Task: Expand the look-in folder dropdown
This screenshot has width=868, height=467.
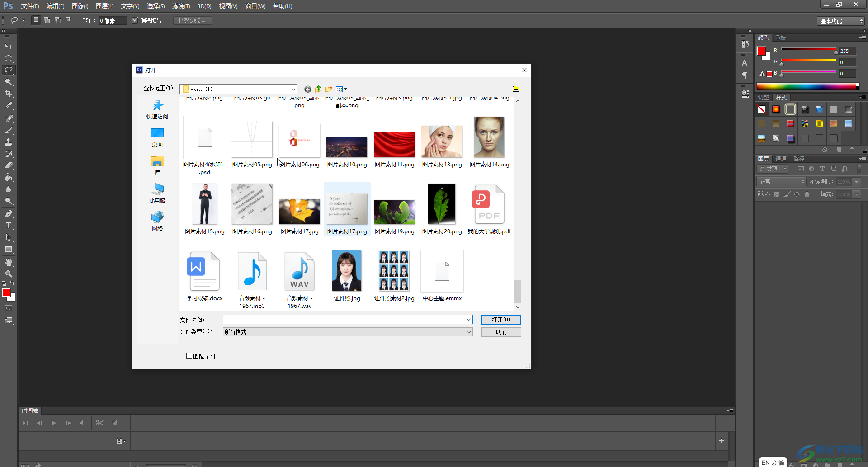Action: [293, 89]
